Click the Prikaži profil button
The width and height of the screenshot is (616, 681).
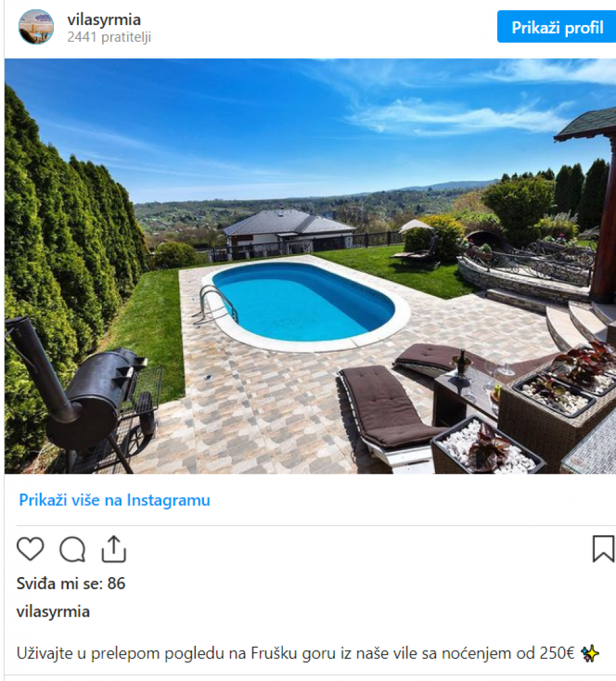pos(556,27)
